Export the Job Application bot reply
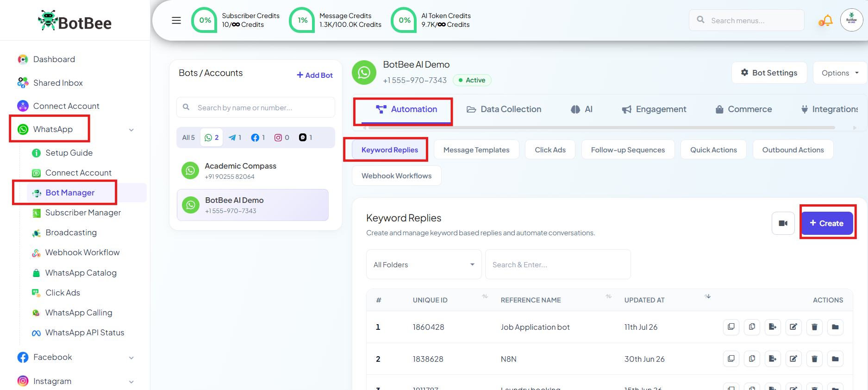This screenshot has width=868, height=390. [773, 327]
